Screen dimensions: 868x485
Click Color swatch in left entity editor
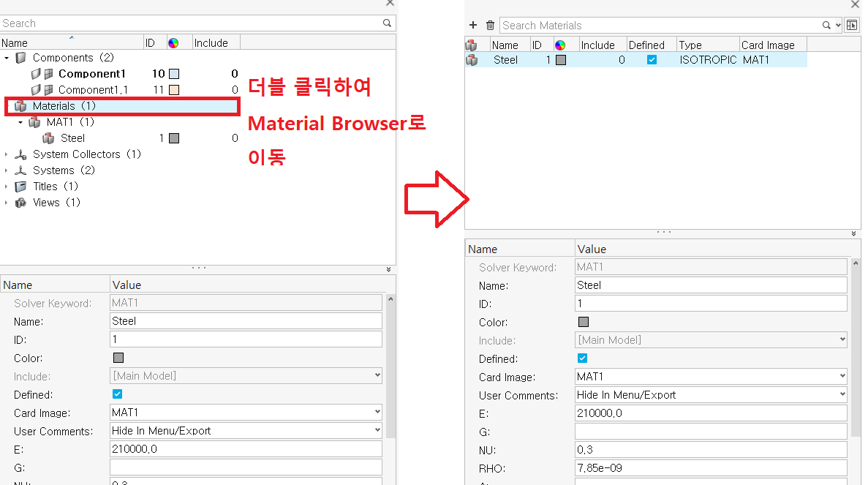118,358
